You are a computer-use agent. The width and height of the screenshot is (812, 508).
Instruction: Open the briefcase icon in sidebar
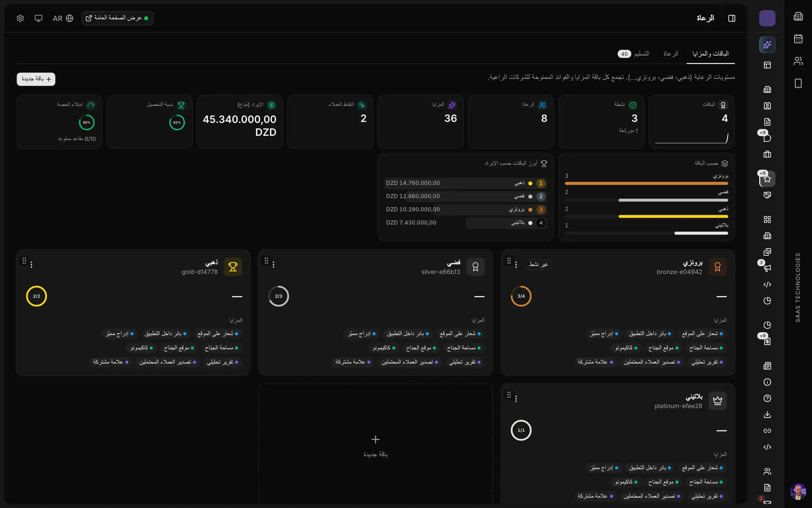pos(767,154)
